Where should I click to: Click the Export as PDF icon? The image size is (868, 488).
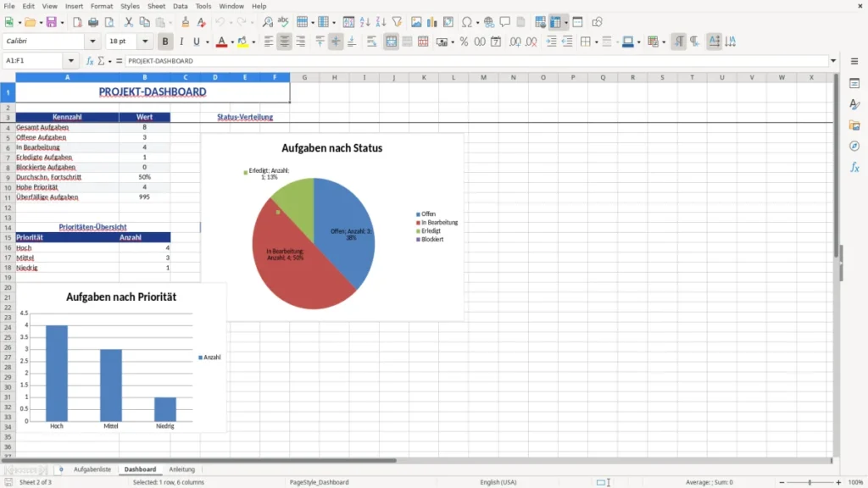pyautogui.click(x=77, y=22)
